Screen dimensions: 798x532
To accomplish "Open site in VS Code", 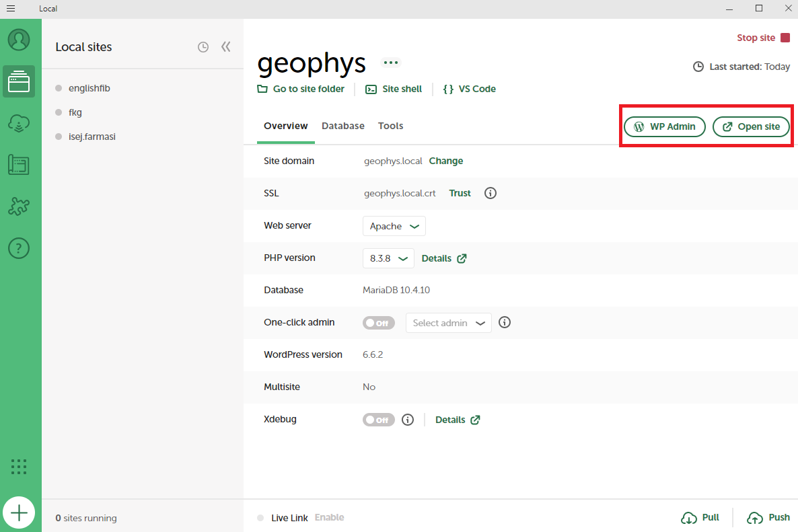I will 469,89.
